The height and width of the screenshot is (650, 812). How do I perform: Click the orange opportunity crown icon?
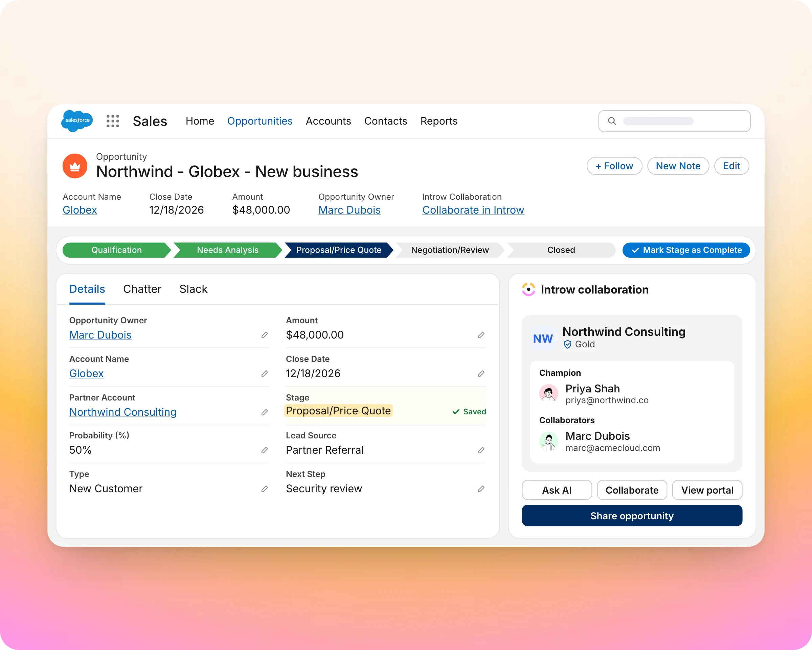75,166
